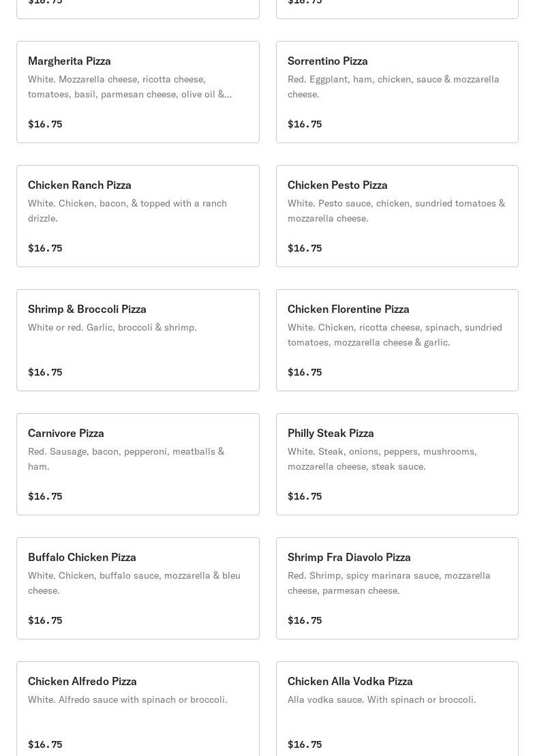Select Sorrentino Pizza card
This screenshot has height=756, width=535.
(x=397, y=92)
